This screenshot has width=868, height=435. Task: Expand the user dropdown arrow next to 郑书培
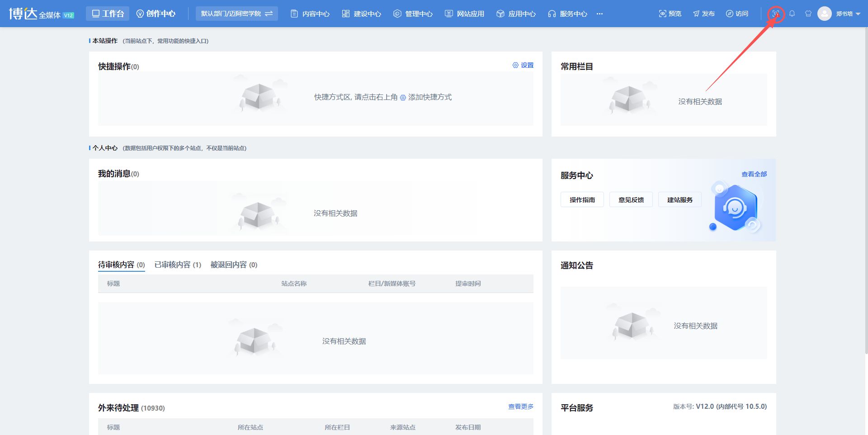coord(858,14)
